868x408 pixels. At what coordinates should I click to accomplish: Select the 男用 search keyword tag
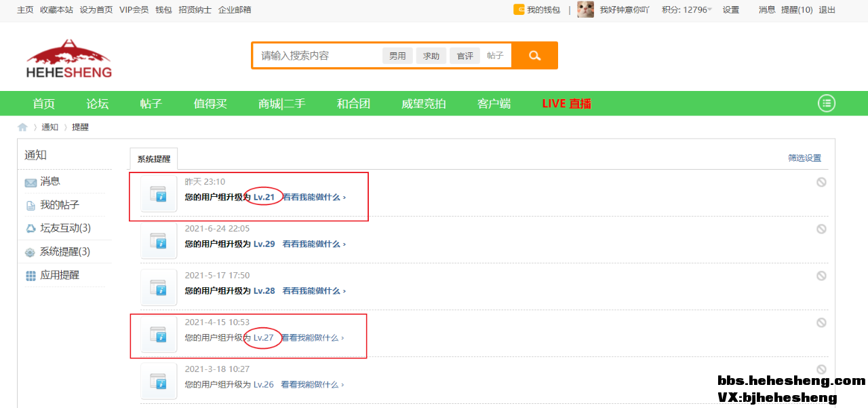[x=397, y=56]
